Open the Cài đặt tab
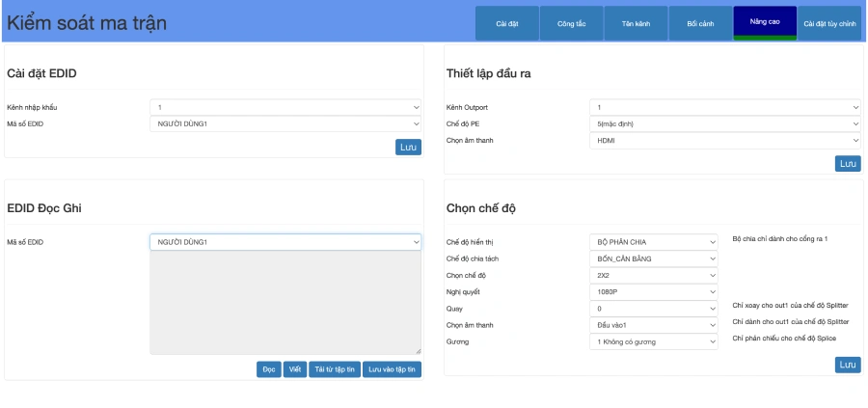The image size is (868, 408). [507, 23]
